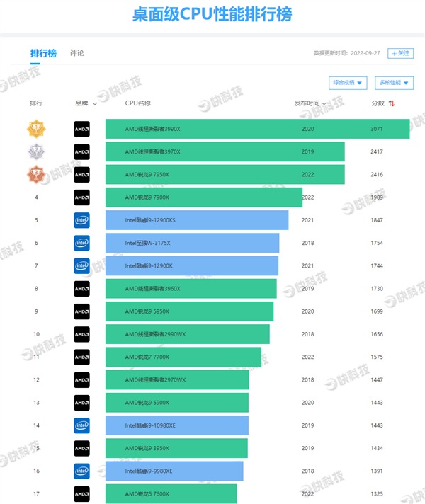Open the 综合成绩 dropdown
Screen dimensions: 425x504
tap(348, 83)
